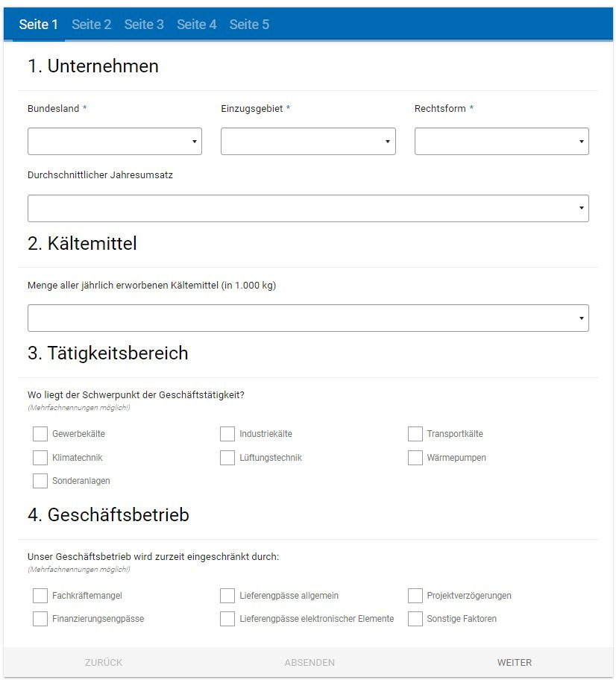Enable the Transportkälte option
Viewport: 616px width, 680px height.
[x=415, y=433]
